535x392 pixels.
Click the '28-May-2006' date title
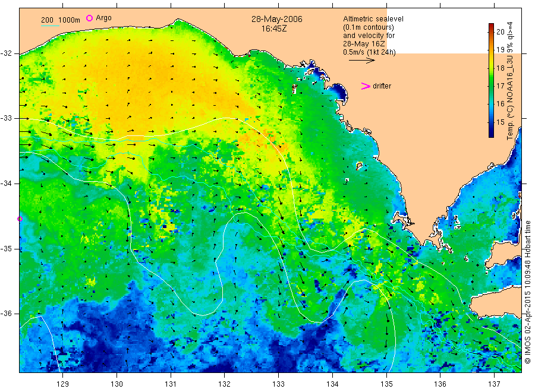(276, 20)
